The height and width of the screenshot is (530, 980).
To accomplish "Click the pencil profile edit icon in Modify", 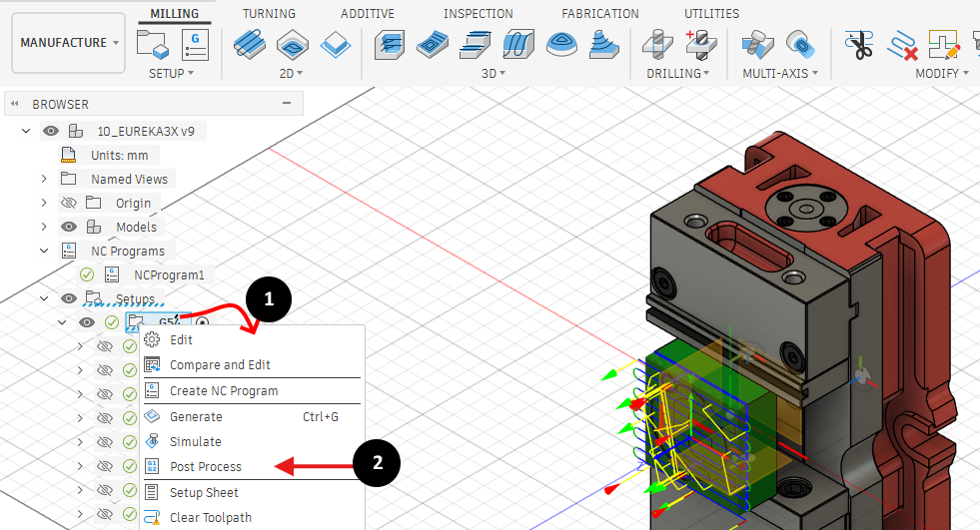I will [x=944, y=45].
